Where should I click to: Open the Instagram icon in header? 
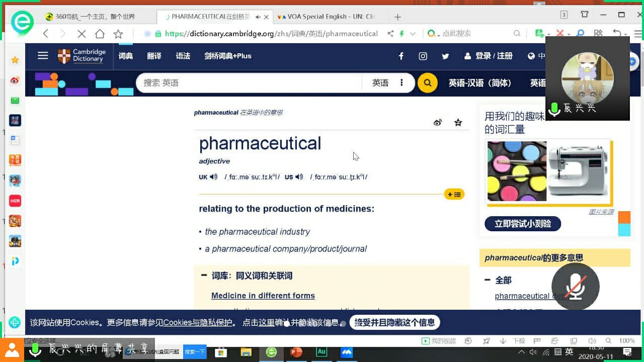click(x=423, y=56)
